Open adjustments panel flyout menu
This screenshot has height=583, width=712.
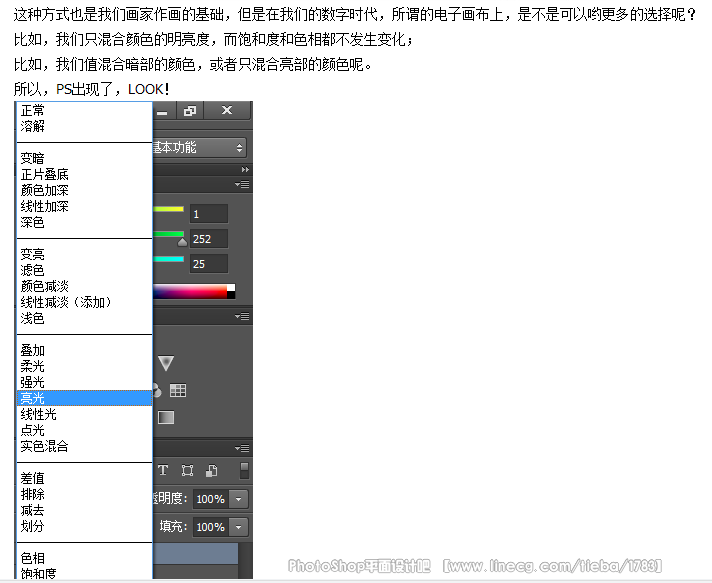click(242, 316)
